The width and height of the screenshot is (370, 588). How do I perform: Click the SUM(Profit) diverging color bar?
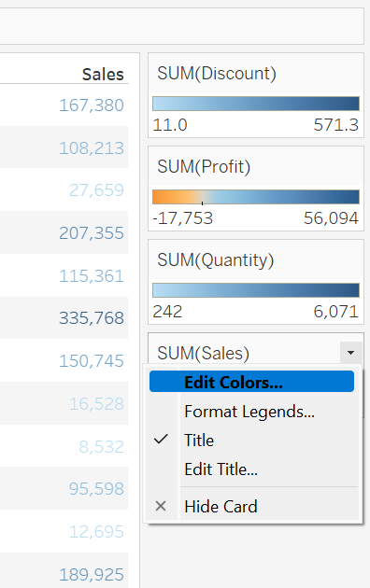[x=256, y=197]
